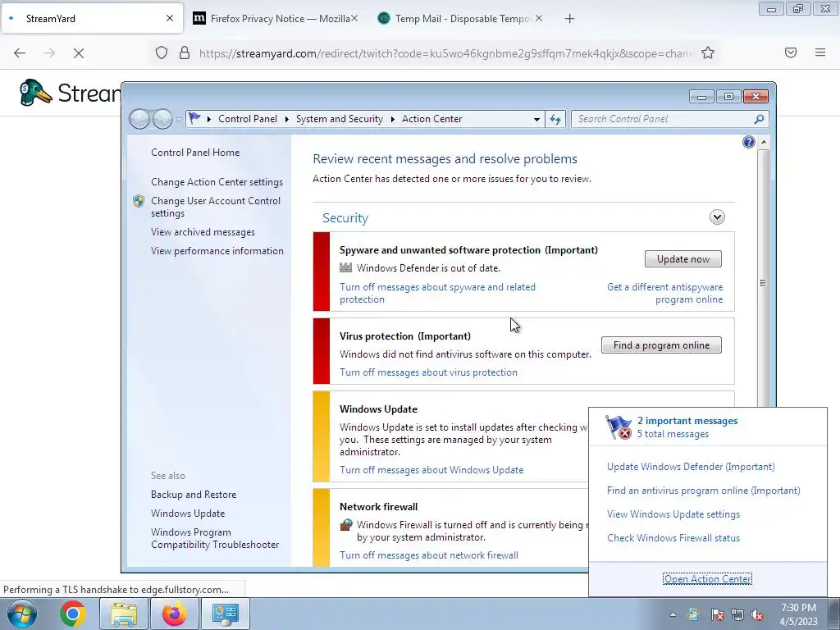
Task: Bookmark this page with the star icon
Action: coord(708,52)
